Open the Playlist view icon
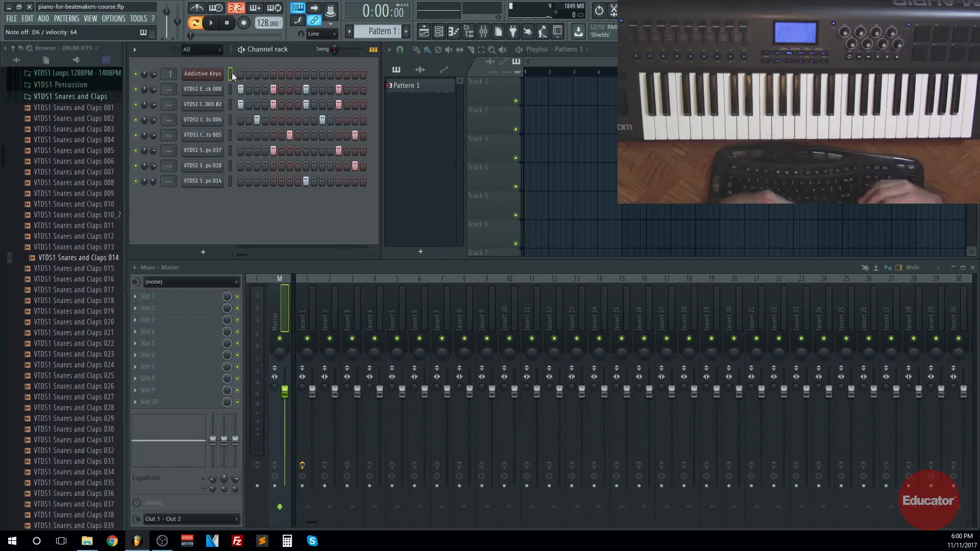Screen dimensions: 980x551 point(424,32)
